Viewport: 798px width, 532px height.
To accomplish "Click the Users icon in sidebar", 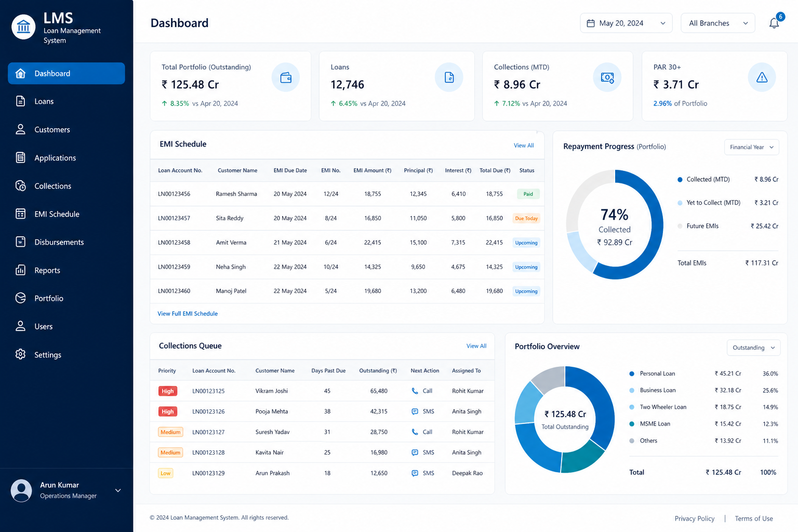I will (x=21, y=326).
